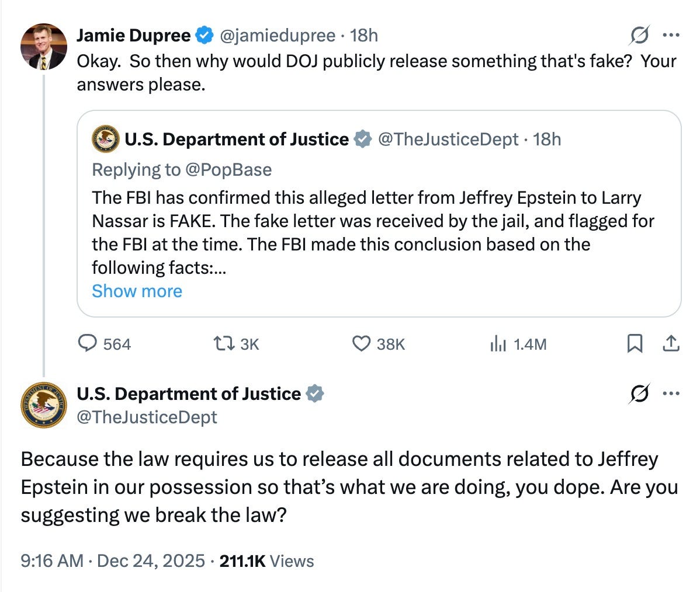Click the Grok icon on Jamie Dupree's tweet
This screenshot has height=592, width=700.
click(x=640, y=36)
